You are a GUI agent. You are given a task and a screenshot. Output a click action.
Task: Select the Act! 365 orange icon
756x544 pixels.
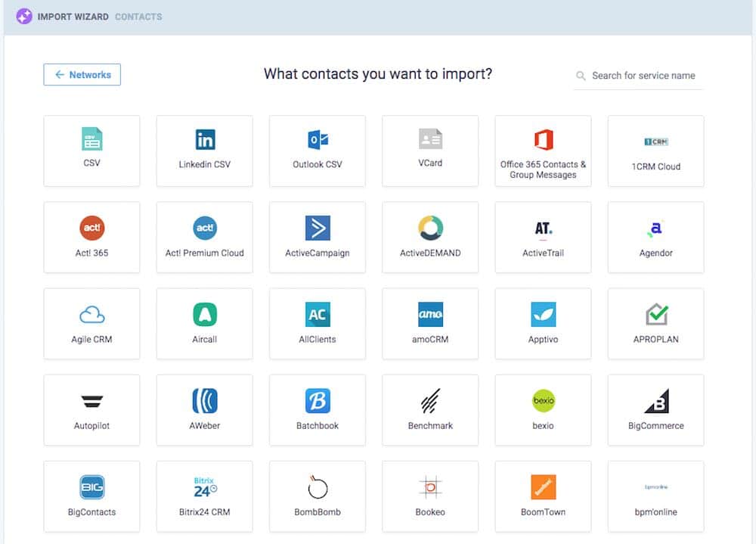coord(91,228)
